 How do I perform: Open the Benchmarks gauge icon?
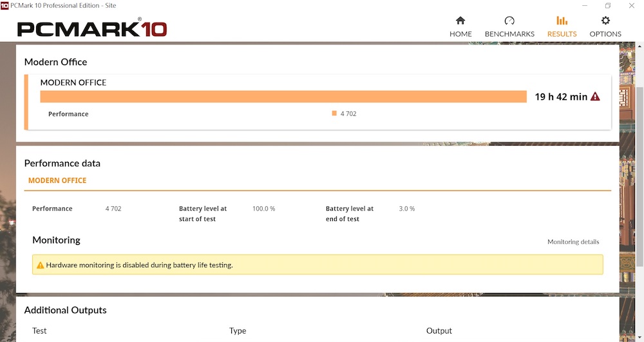[509, 21]
